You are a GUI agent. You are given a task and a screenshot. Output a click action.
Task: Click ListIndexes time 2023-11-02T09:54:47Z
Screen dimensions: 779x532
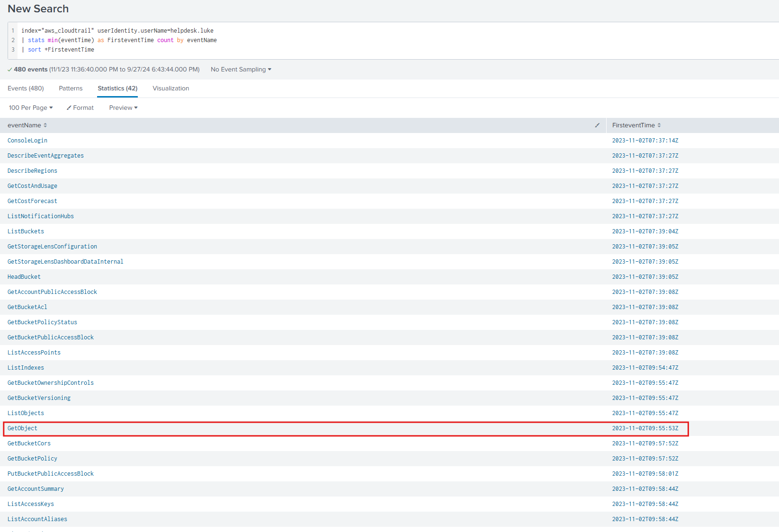click(x=645, y=368)
